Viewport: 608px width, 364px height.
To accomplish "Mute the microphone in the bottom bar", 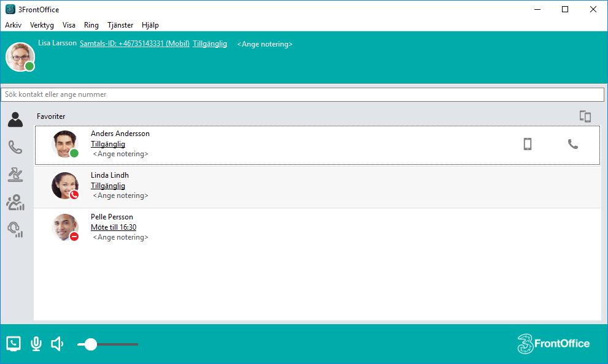I will point(36,344).
